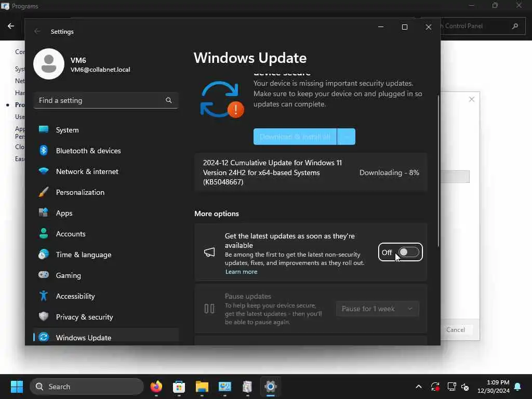Image resolution: width=532 pixels, height=399 pixels.
Task: Click the Apps icon in sidebar
Action: click(44, 212)
